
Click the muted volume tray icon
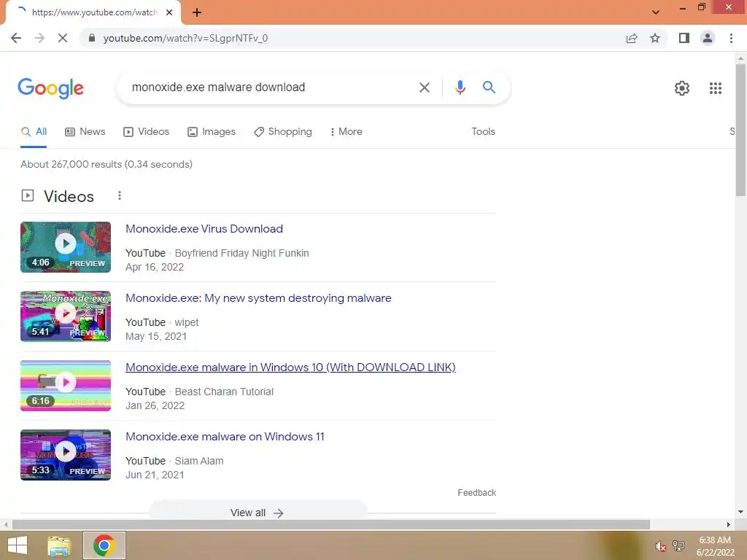coord(660,546)
